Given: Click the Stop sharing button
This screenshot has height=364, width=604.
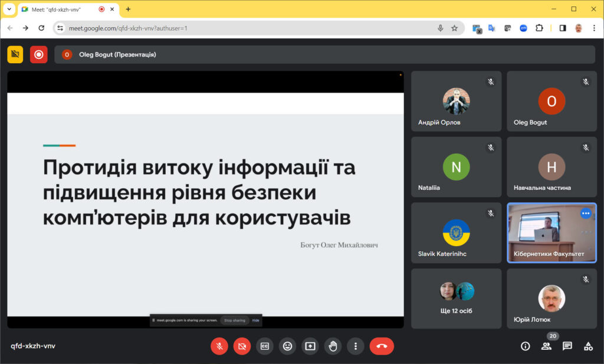Looking at the screenshot, I should (x=234, y=320).
